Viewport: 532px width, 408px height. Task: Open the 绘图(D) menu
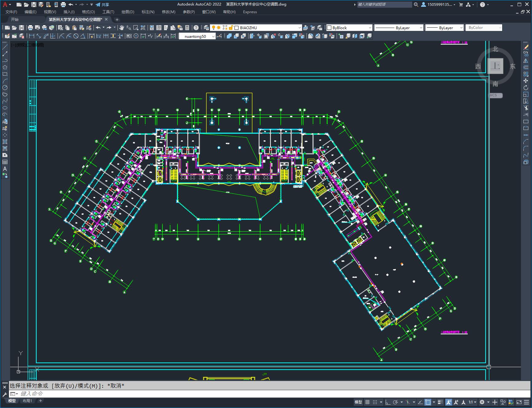[x=128, y=12]
